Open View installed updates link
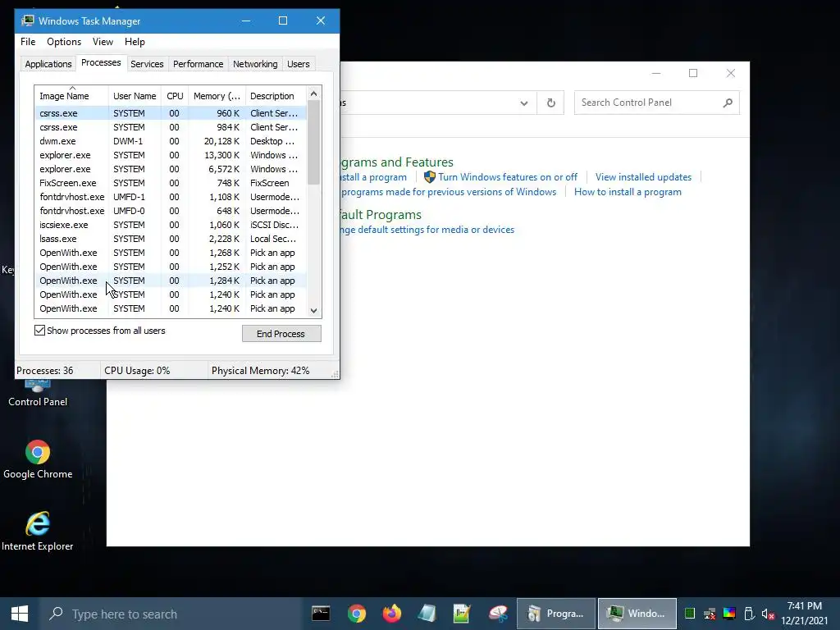The image size is (840, 630). point(643,177)
